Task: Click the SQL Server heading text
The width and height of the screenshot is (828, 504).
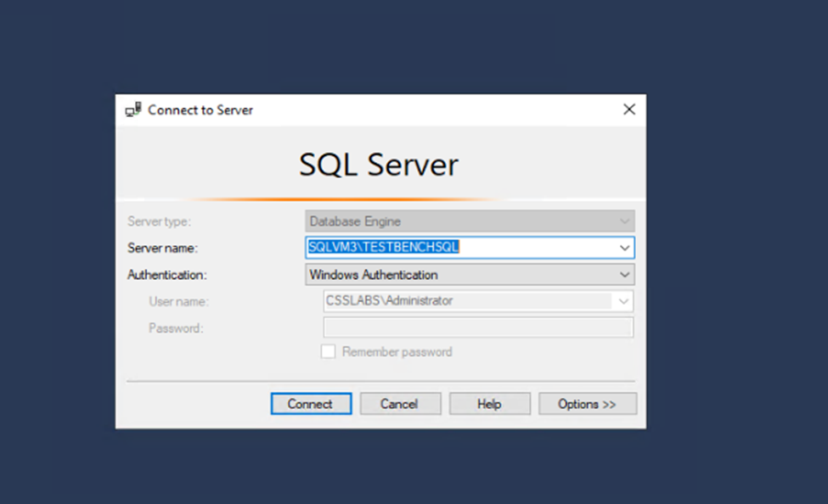Action: click(379, 165)
